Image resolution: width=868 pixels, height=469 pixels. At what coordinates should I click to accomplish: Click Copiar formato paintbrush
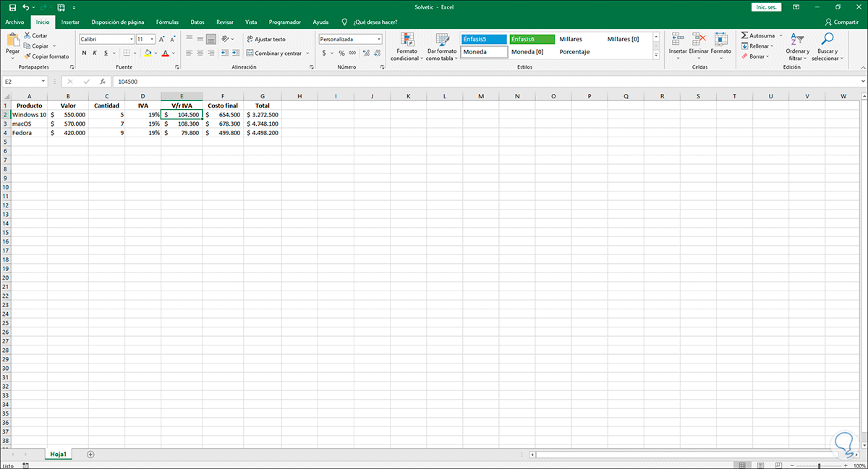point(46,56)
